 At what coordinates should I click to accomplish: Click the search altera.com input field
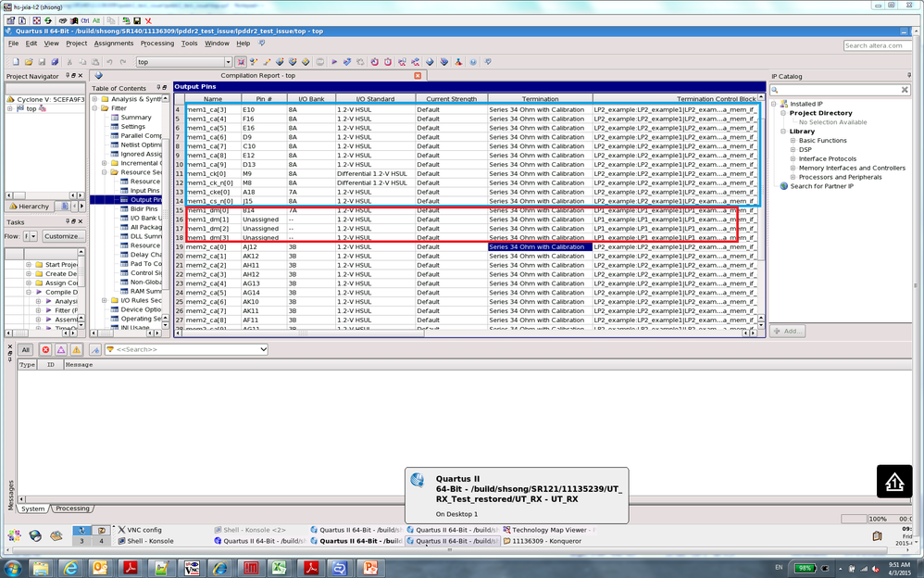878,45
